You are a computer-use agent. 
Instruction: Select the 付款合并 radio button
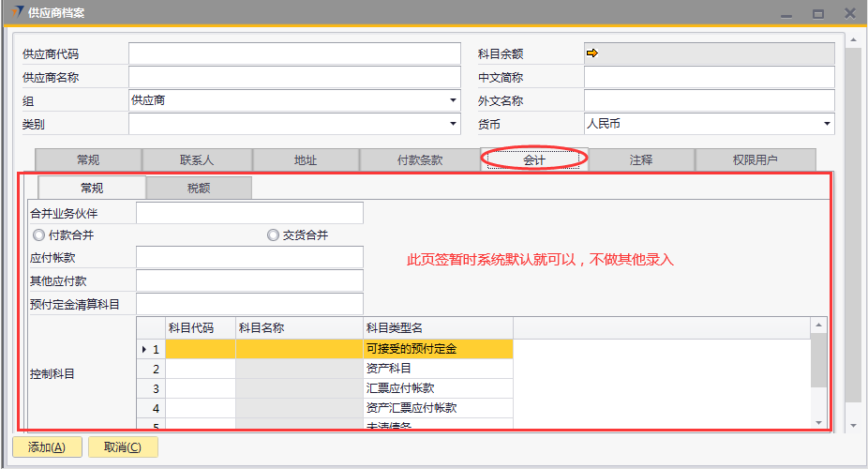[x=38, y=235]
